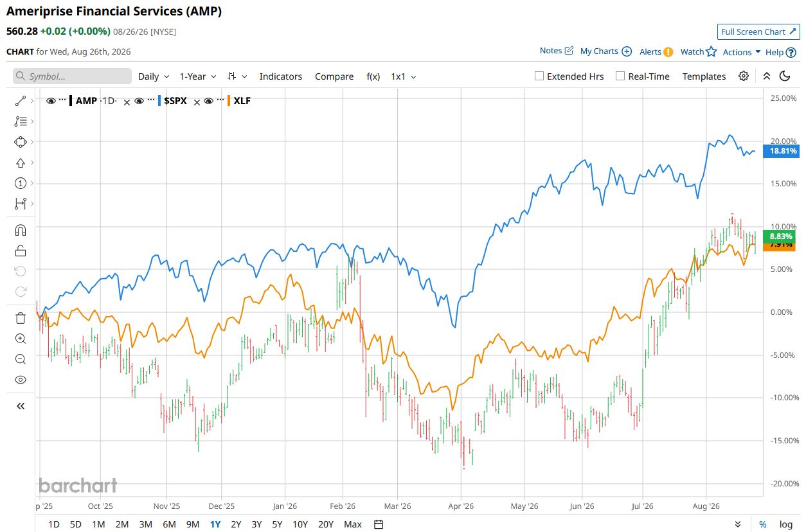This screenshot has height=532, width=806.
Task: Activate the magnet snap tool
Action: click(x=20, y=229)
